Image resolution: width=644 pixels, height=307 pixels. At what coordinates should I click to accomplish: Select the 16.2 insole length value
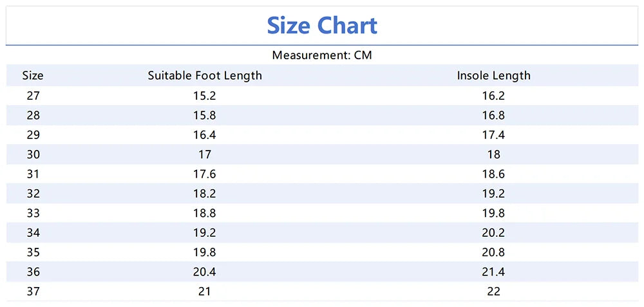(493, 96)
